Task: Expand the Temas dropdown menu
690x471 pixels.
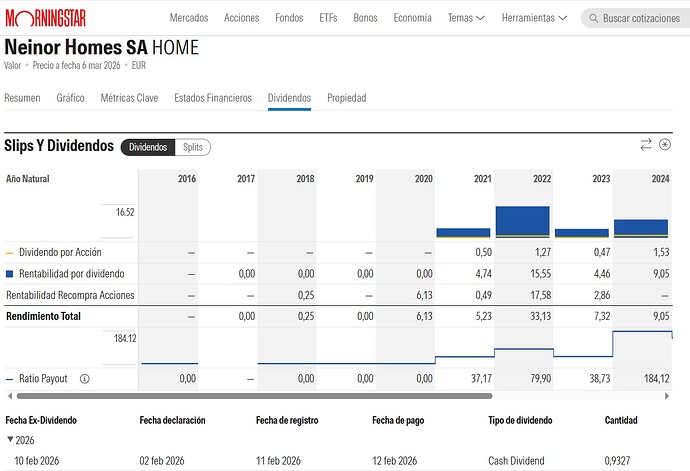Action: (x=466, y=18)
